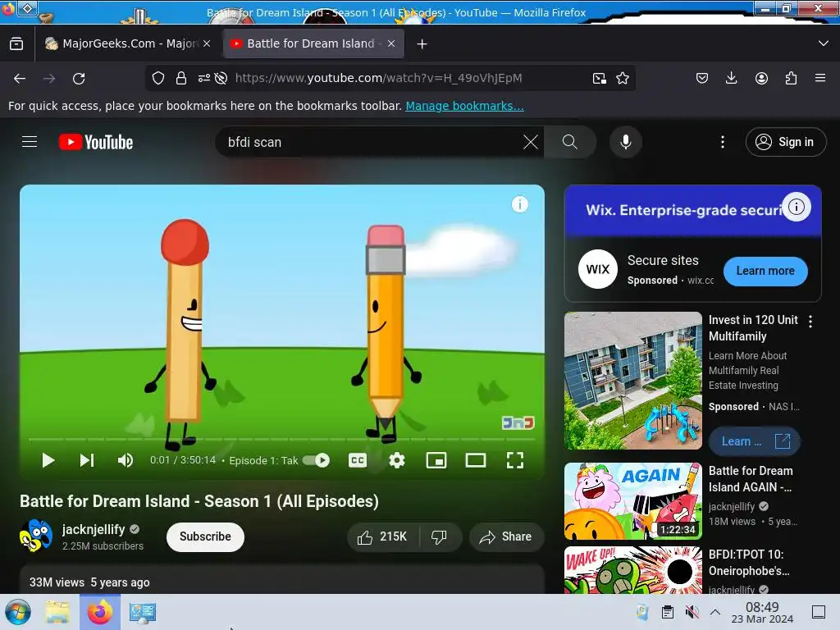
Task: Open the YouTube guide hamburger menu
Action: point(30,142)
